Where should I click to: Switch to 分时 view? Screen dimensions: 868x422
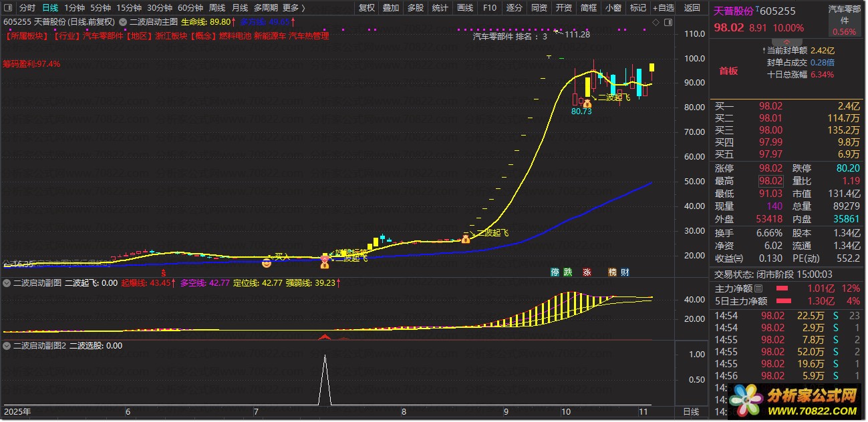point(27,8)
